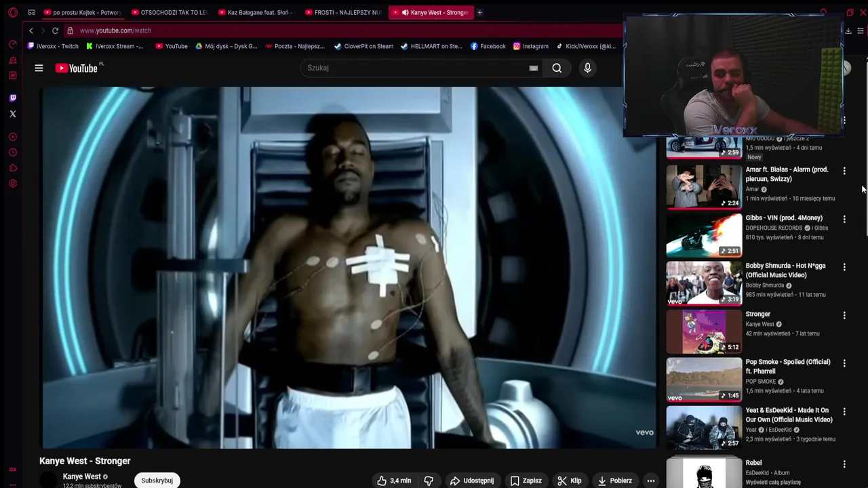Open X (Twitter) in the sidebar
868x488 pixels.
[x=12, y=114]
